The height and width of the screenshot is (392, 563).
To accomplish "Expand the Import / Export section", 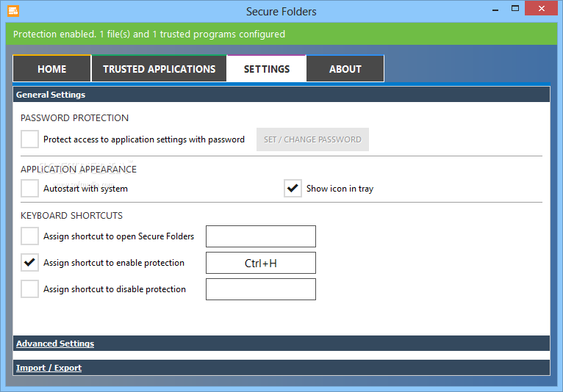I will 281,368.
